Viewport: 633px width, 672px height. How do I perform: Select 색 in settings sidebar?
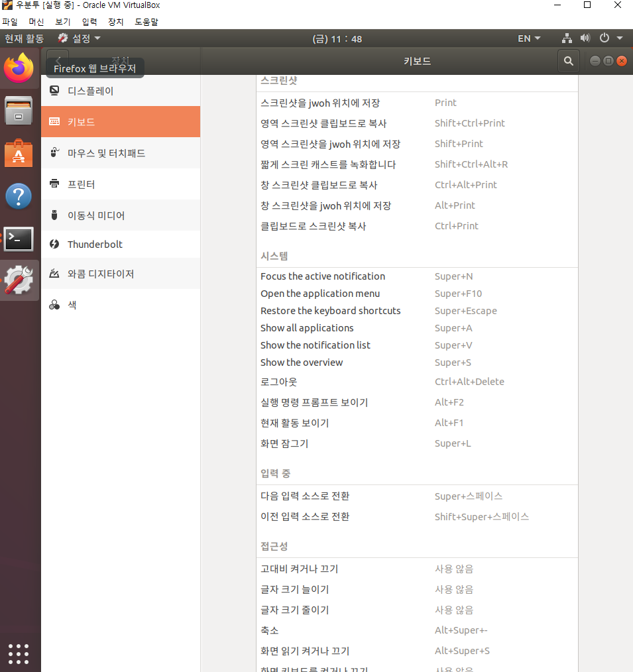[x=121, y=305]
